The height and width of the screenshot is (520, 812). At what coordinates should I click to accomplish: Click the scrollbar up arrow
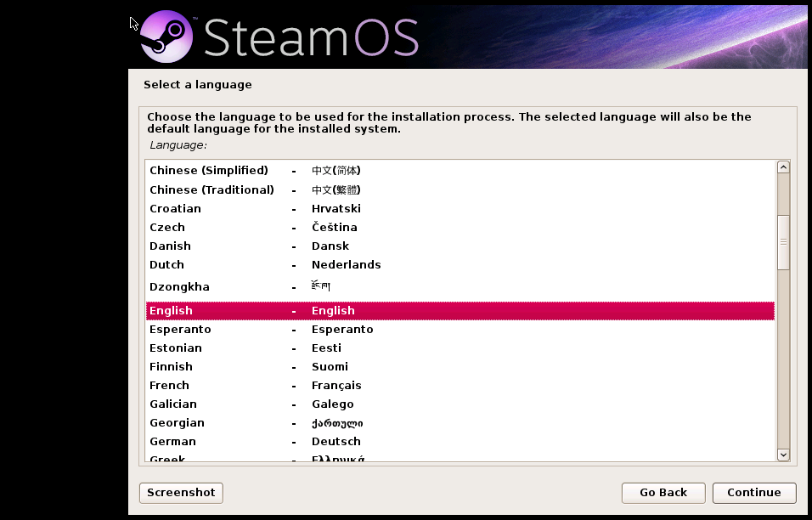click(x=782, y=166)
